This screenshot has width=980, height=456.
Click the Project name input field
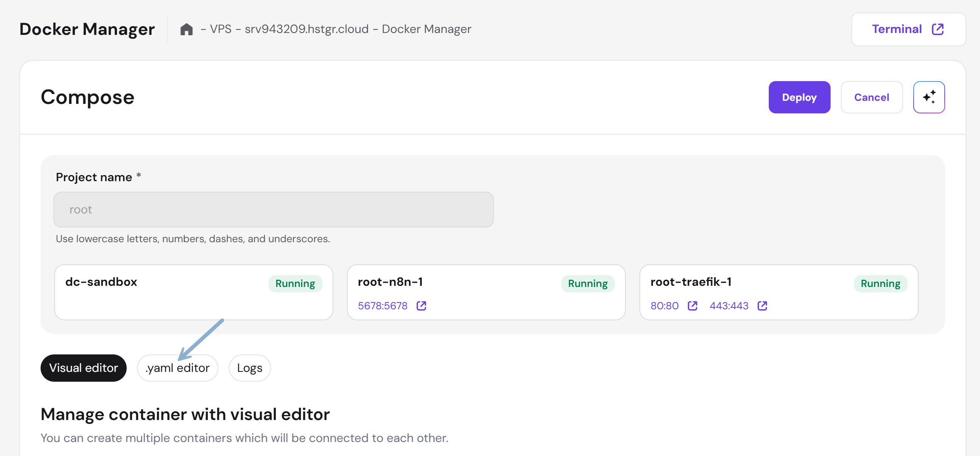point(273,210)
